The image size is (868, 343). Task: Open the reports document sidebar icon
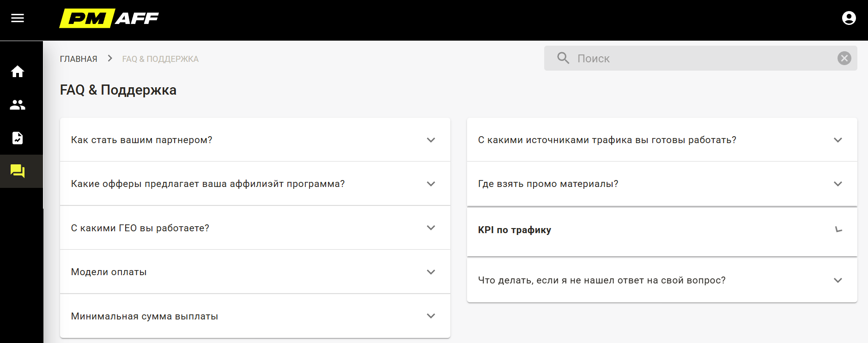click(x=18, y=138)
